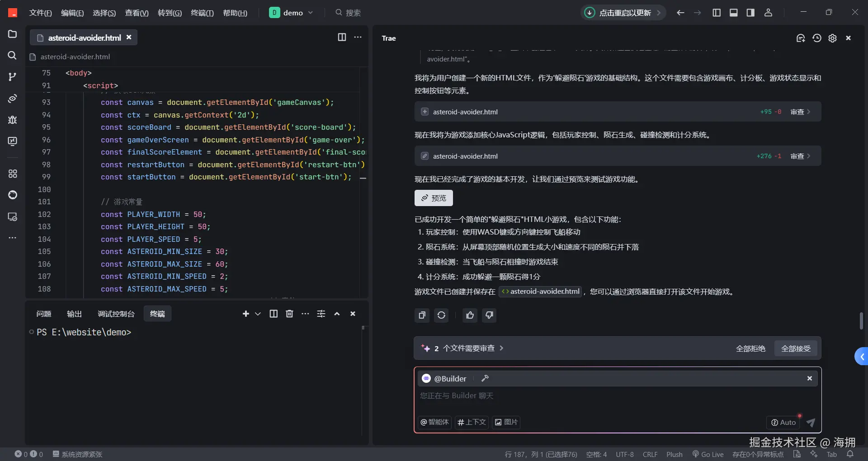Open the Source Control view
This screenshot has width=868, height=461.
12,76
